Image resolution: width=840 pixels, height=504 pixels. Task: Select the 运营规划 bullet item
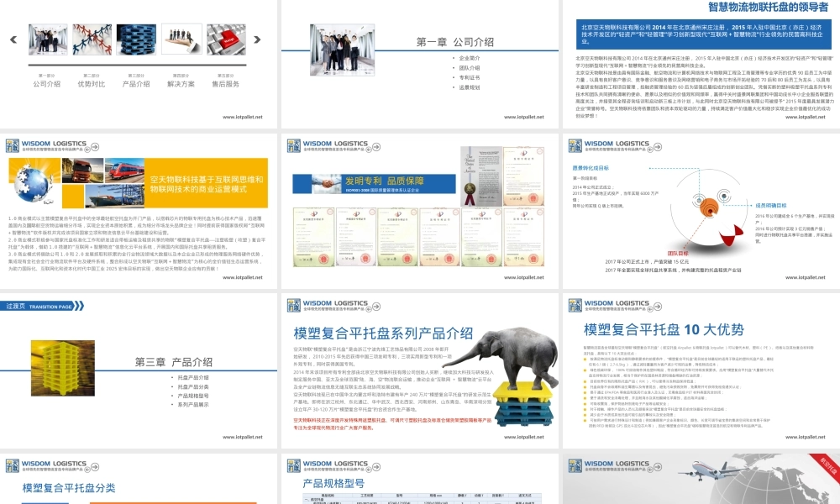coord(470,87)
